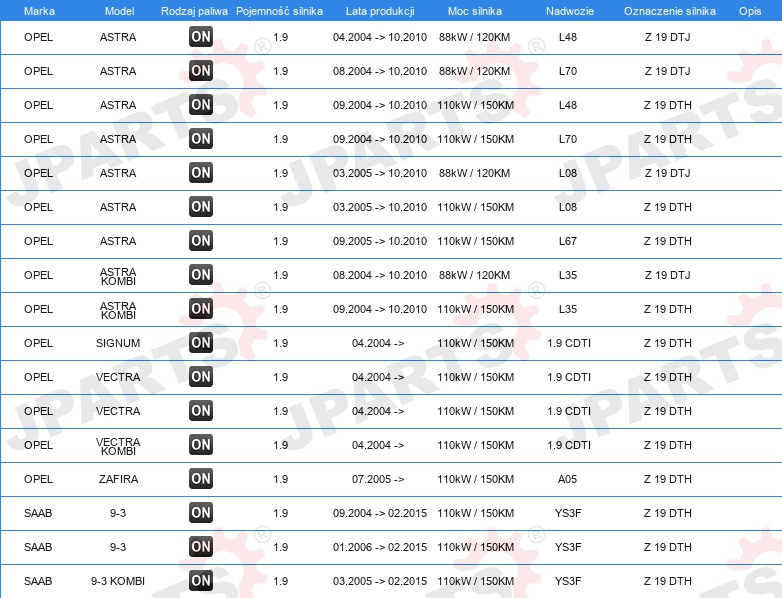Image resolution: width=782 pixels, height=598 pixels.
Task: Click the 01.2006 -> 02.2015 date cell
Action: coord(380,547)
